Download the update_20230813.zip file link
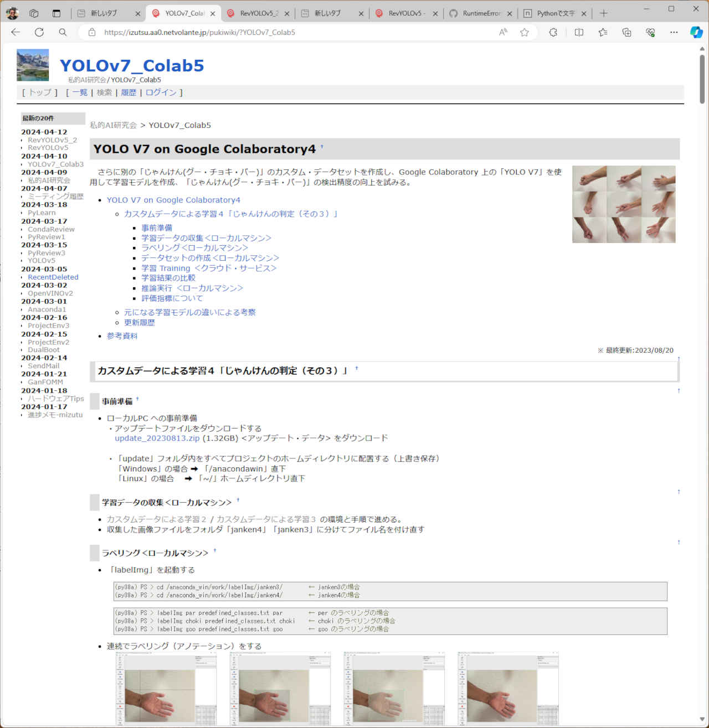The height and width of the screenshot is (728, 709). (157, 438)
